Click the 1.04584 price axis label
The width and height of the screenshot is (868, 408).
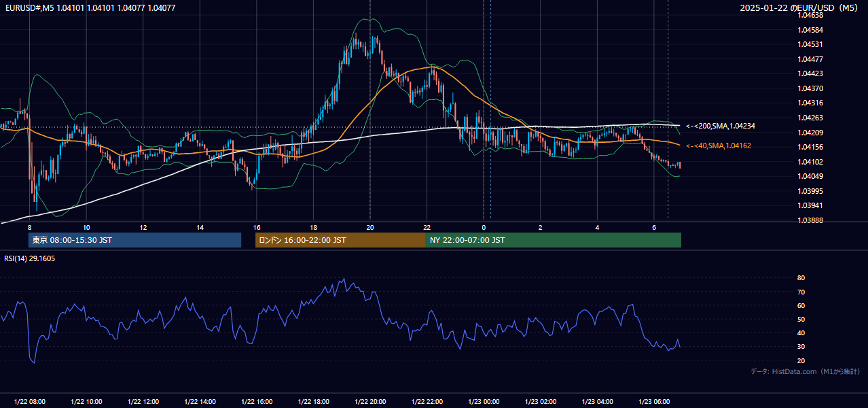tap(810, 30)
